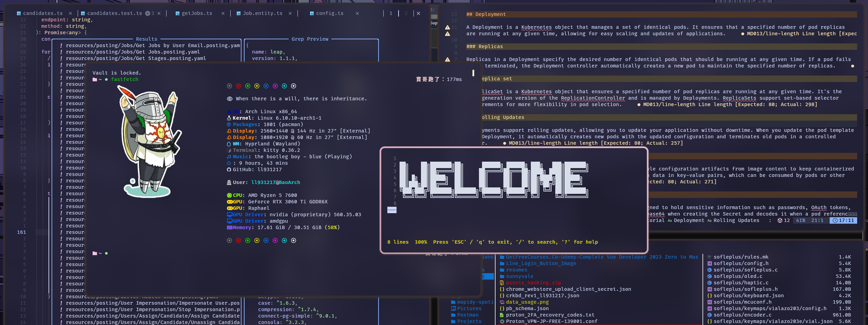Open the resumes folder
The image size is (868, 325).
coord(516,270)
